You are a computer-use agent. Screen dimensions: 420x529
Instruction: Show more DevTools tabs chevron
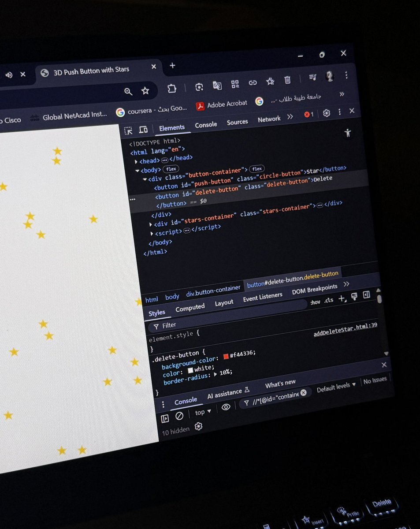(290, 117)
